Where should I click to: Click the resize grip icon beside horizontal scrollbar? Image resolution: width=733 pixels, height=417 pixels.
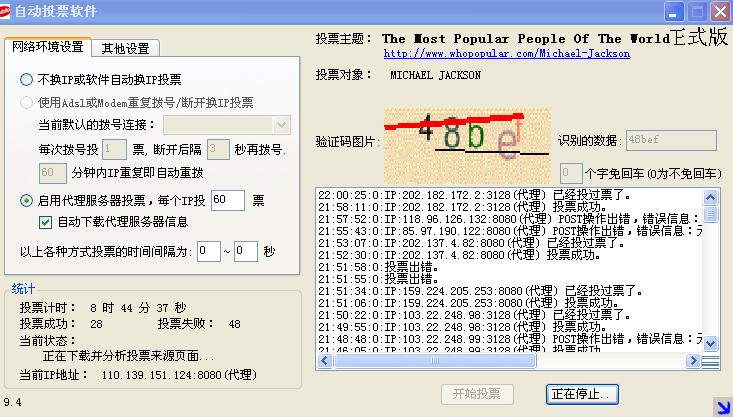click(x=711, y=362)
